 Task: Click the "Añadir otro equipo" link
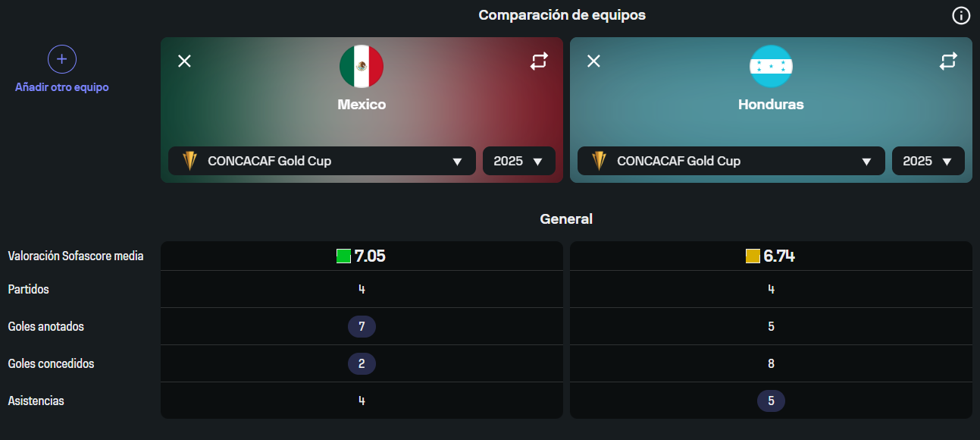point(62,87)
